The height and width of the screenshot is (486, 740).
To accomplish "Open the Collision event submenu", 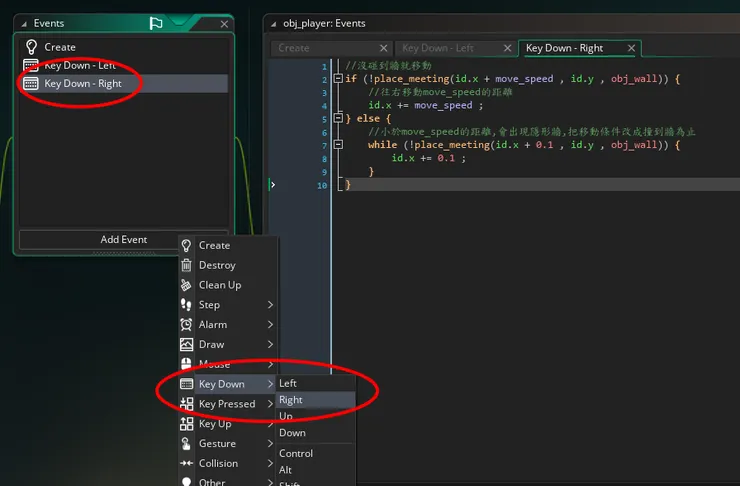I will tap(228, 463).
